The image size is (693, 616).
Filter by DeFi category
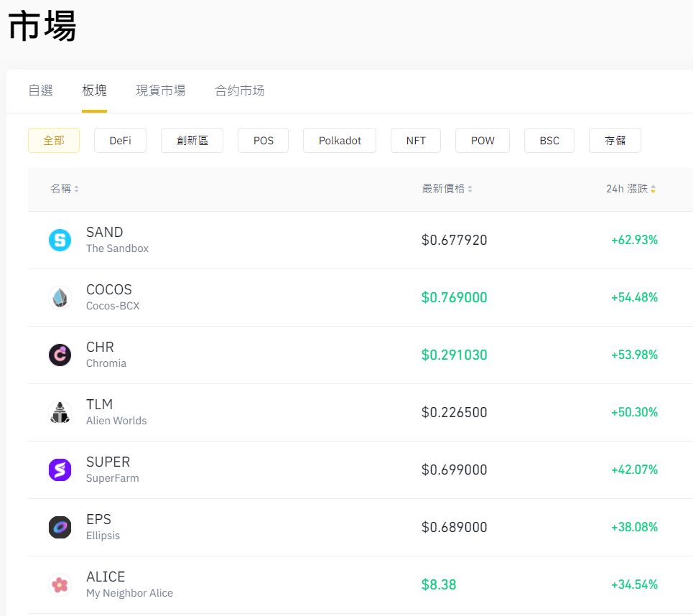pyautogui.click(x=120, y=141)
